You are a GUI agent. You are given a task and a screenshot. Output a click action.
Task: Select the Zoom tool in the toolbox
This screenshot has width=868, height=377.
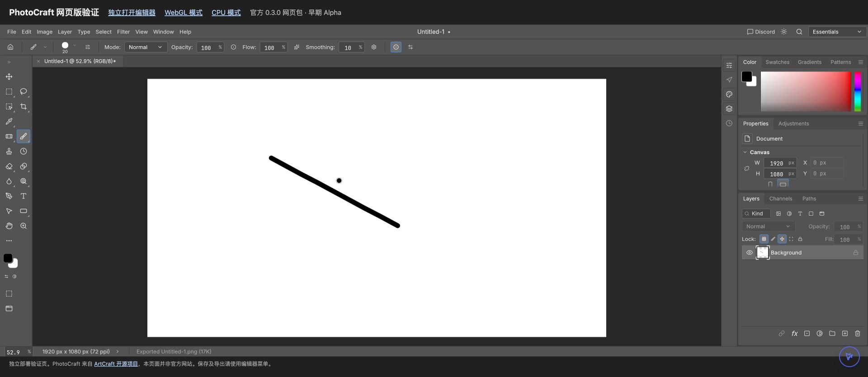(x=24, y=226)
